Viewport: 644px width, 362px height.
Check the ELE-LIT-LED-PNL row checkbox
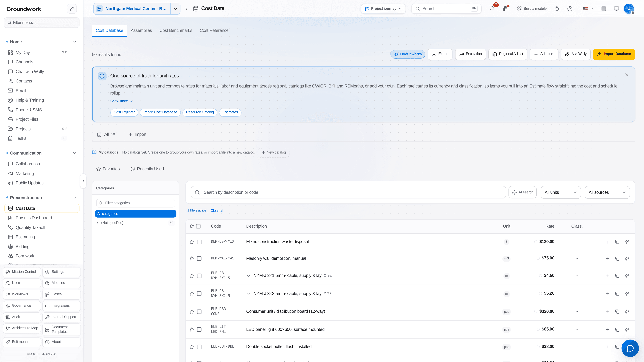pyautogui.click(x=199, y=329)
